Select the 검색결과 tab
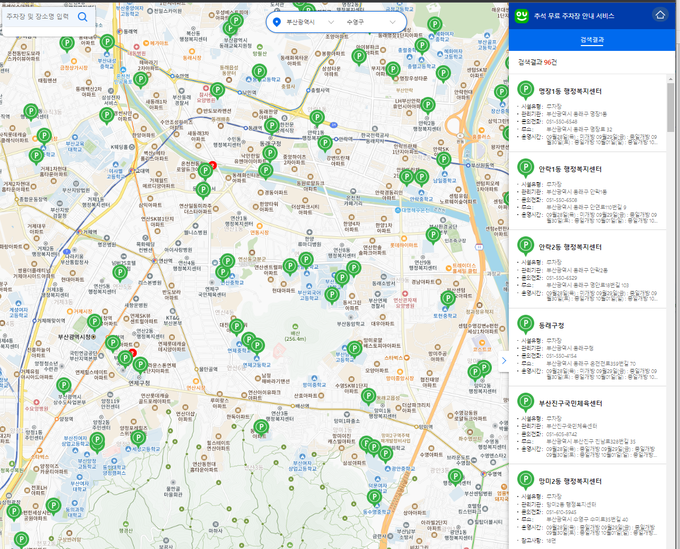The width and height of the screenshot is (680, 549). point(592,40)
